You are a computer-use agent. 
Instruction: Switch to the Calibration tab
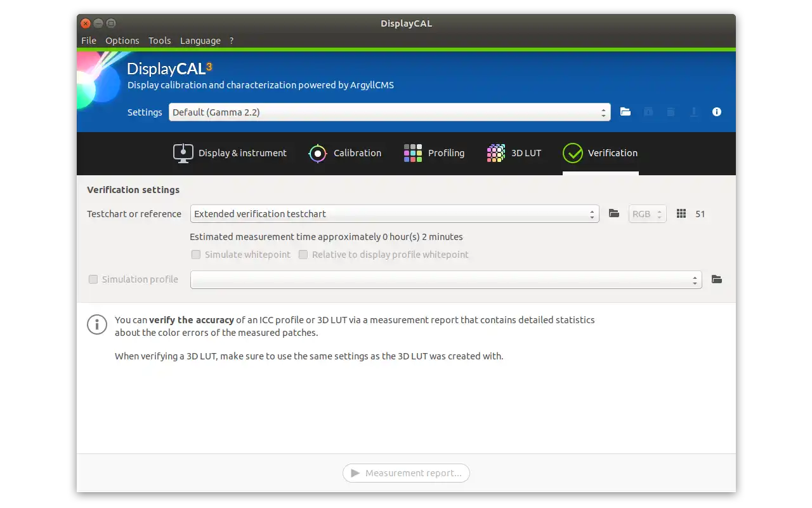345,153
